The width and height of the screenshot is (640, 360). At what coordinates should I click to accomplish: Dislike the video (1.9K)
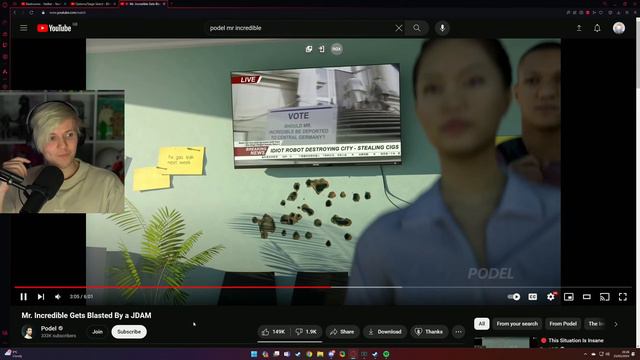[x=307, y=332]
